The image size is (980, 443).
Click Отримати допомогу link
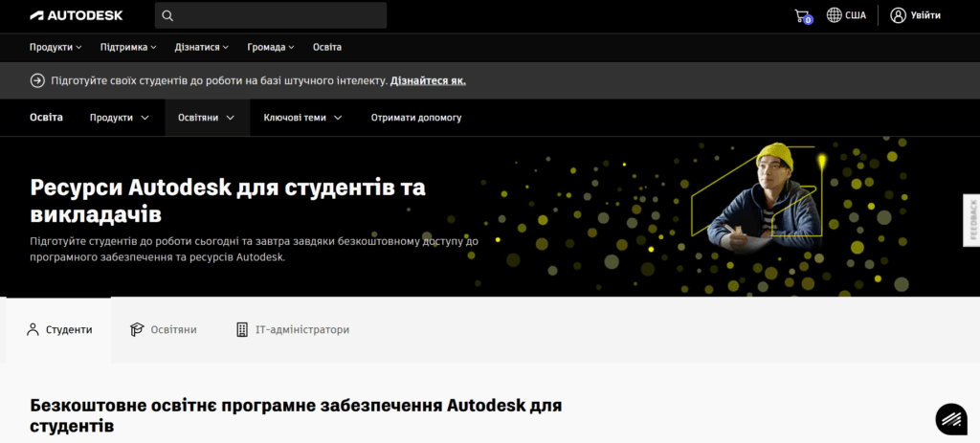coord(416,118)
